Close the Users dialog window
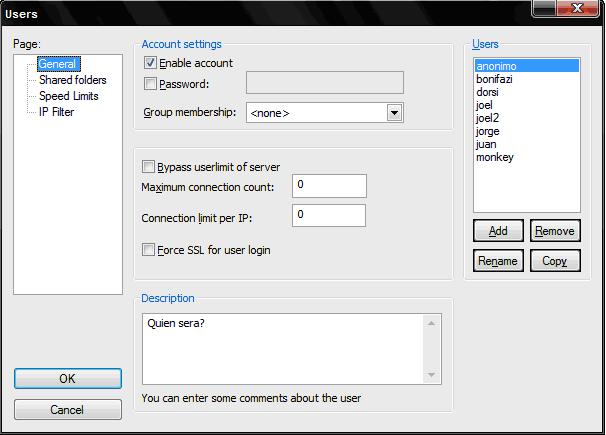This screenshot has width=606, height=435. click(x=578, y=8)
